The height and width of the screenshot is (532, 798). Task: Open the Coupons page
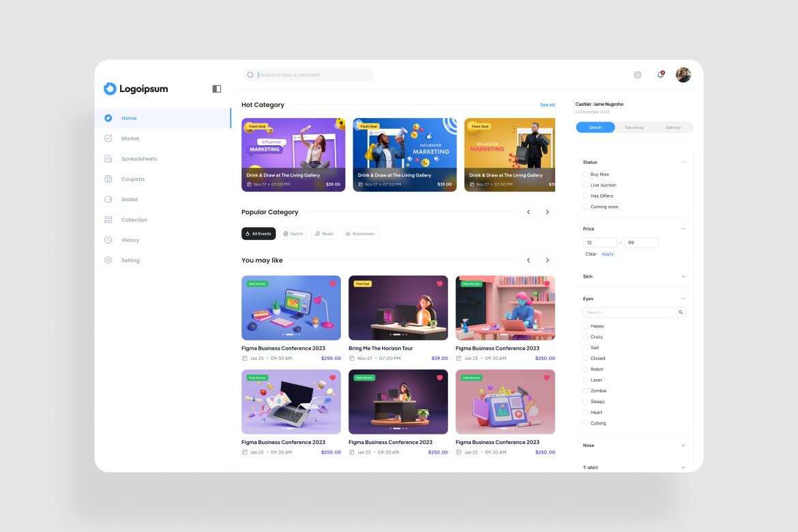click(133, 179)
